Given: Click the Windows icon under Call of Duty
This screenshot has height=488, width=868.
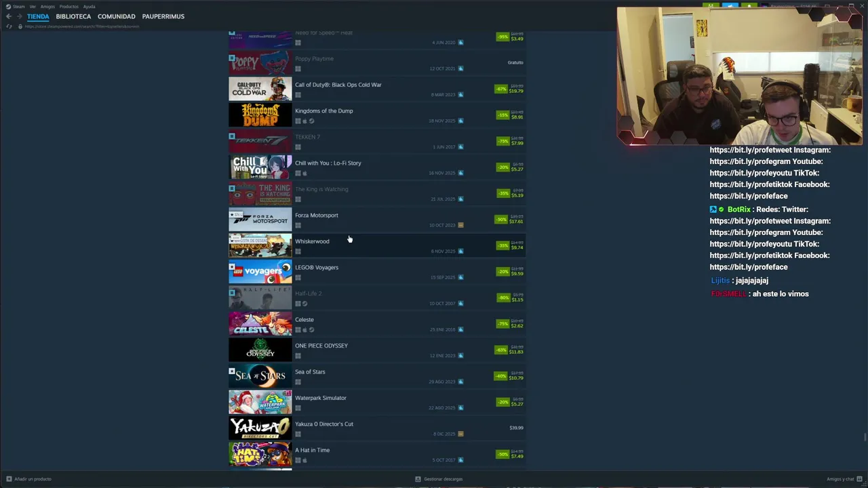Looking at the screenshot, I should pyautogui.click(x=298, y=95).
